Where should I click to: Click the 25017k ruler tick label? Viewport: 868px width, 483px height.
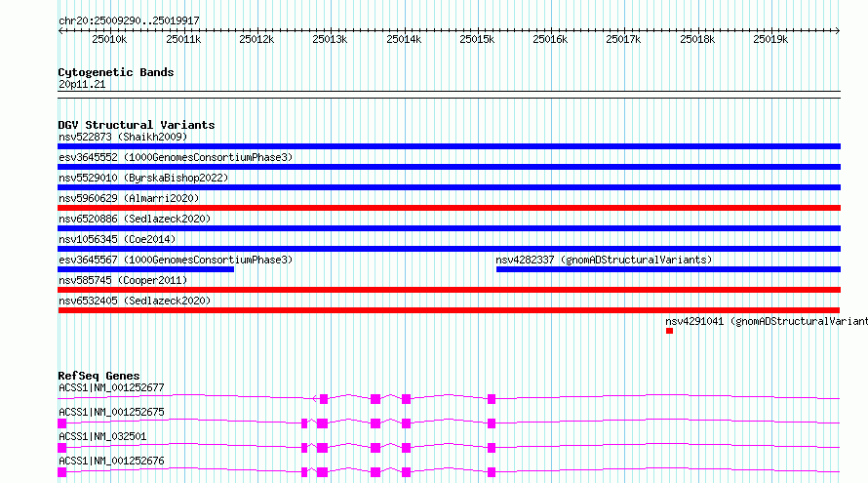623,39
